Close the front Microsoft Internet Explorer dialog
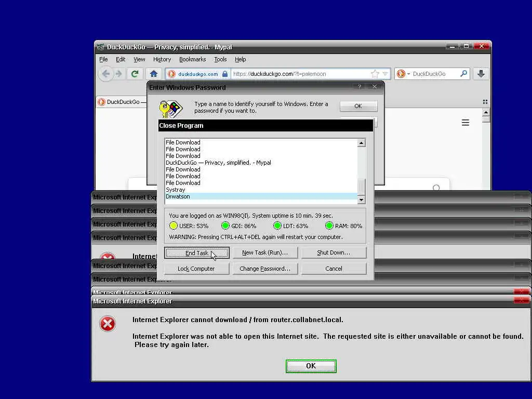This screenshot has height=399, width=532. tap(522, 301)
